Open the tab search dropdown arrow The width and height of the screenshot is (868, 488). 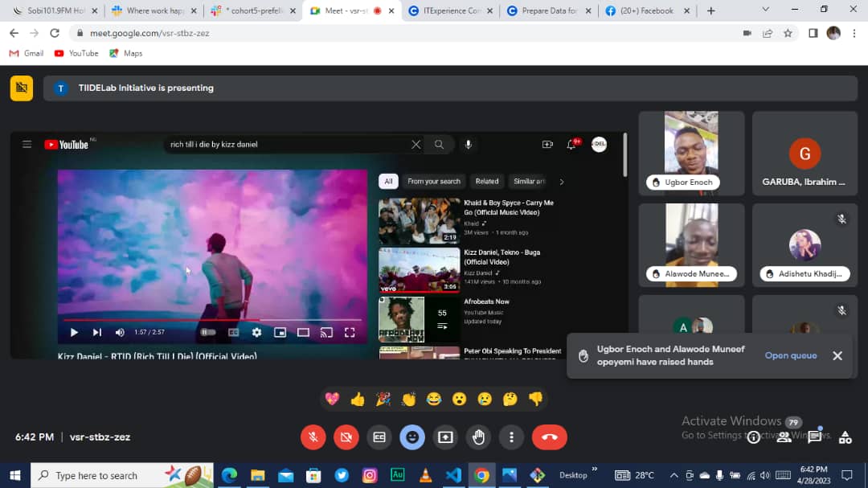766,10
